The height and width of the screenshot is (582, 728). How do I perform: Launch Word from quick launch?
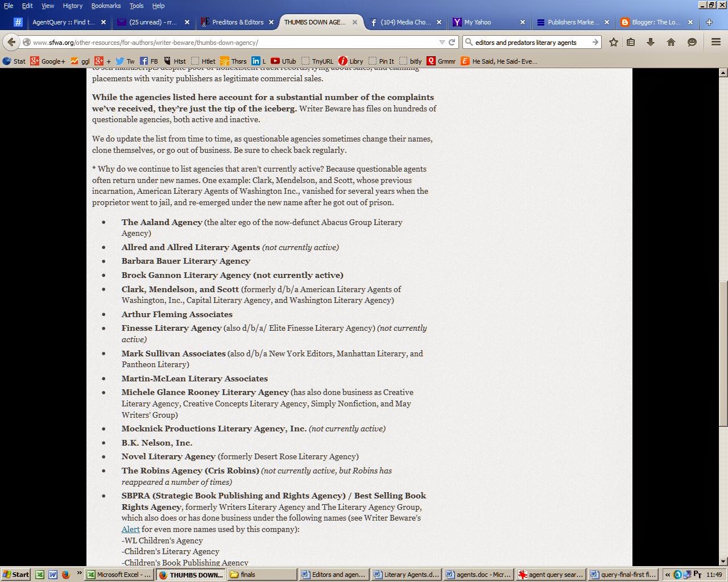coord(53,575)
